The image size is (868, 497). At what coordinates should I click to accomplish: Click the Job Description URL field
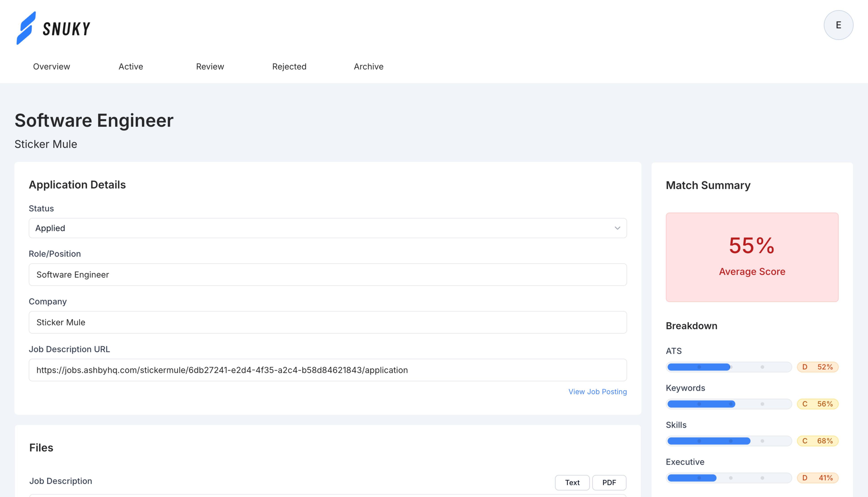tap(328, 370)
